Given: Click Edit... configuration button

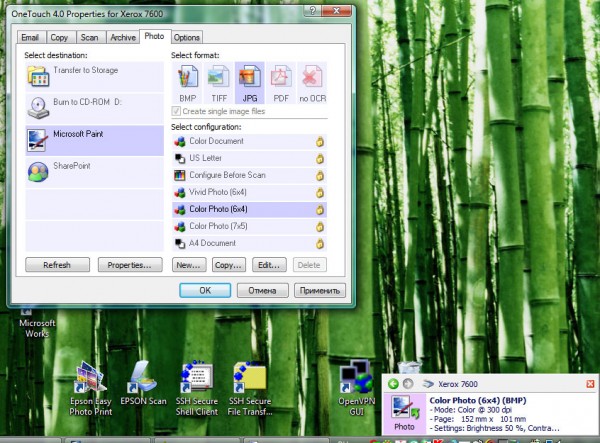Looking at the screenshot, I should click(269, 265).
